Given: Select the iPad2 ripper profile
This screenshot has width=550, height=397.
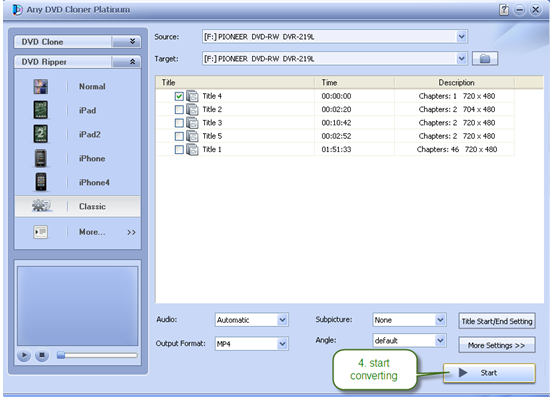Looking at the screenshot, I should pos(78,134).
